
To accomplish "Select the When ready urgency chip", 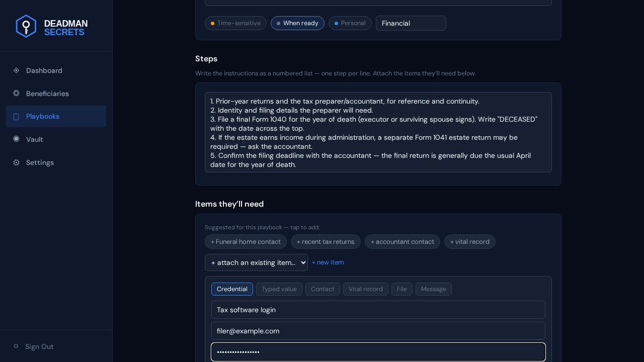I will (x=297, y=23).
